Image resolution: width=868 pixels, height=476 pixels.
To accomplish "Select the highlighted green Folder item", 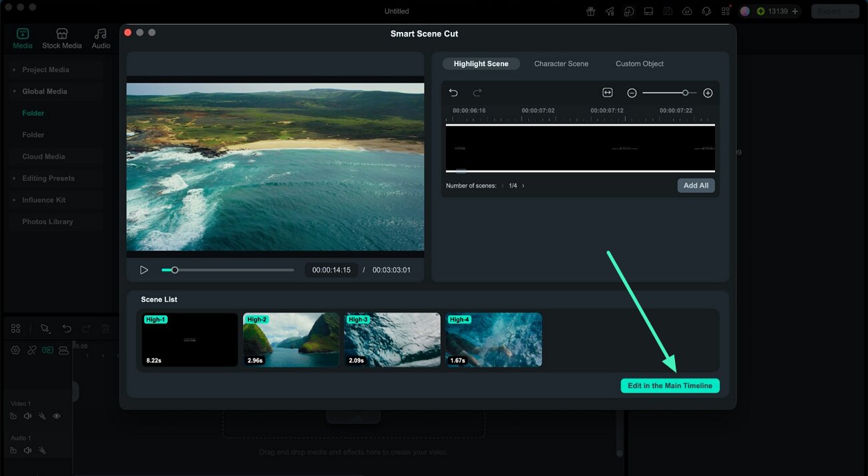I will (33, 113).
